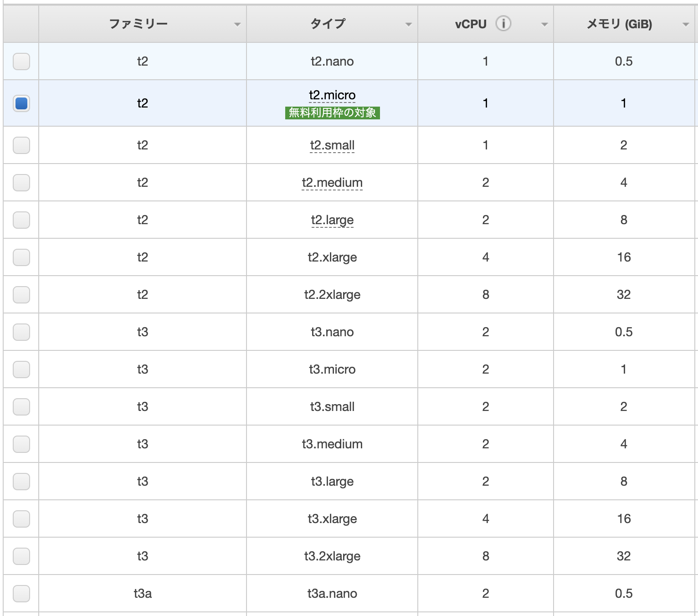Click family t3 in t3.medium row
The width and height of the screenshot is (698, 616).
click(143, 444)
